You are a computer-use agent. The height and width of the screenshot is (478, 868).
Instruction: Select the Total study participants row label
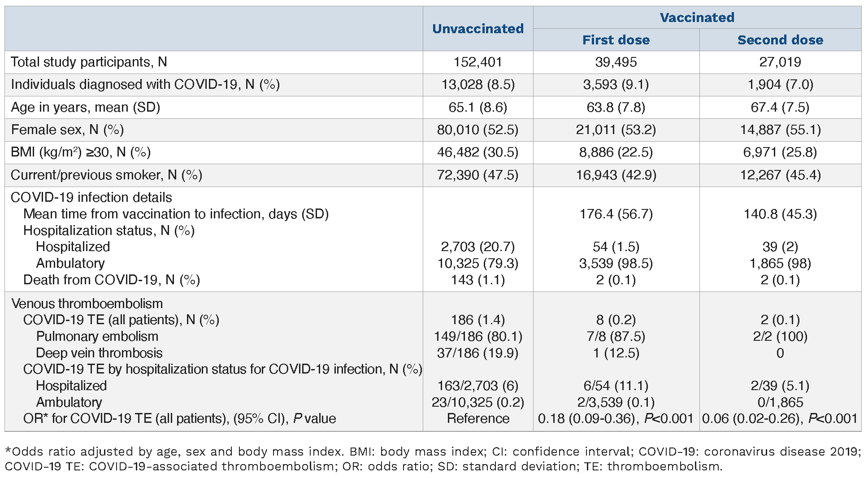[x=89, y=62]
